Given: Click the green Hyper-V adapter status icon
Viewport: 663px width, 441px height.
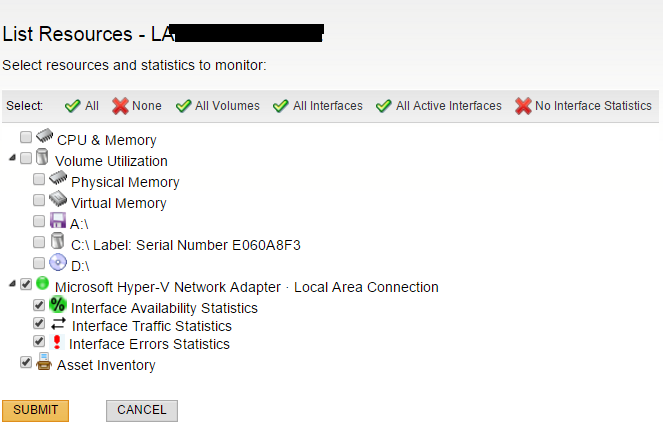Looking at the screenshot, I should click(x=42, y=285).
